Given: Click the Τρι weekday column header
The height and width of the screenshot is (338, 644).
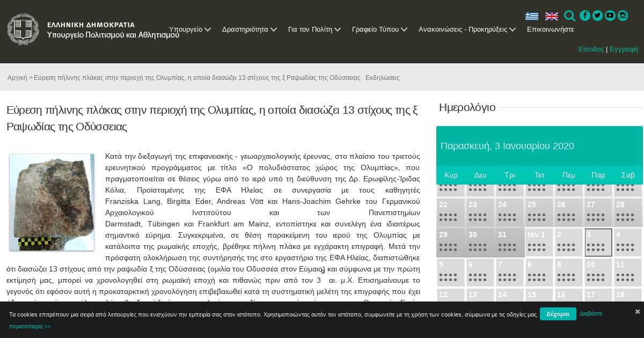Looking at the screenshot, I should point(510,175).
